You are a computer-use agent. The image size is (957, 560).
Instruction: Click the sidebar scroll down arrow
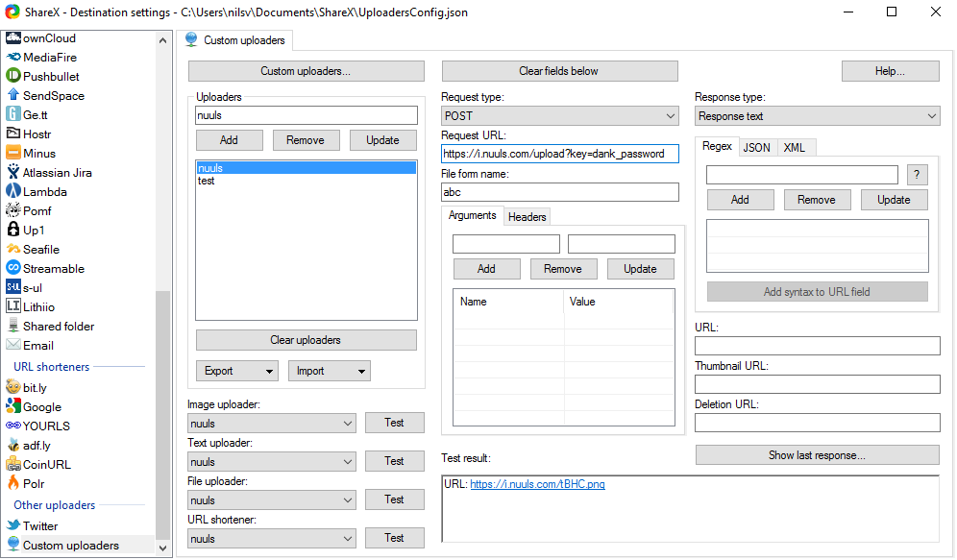click(x=162, y=548)
